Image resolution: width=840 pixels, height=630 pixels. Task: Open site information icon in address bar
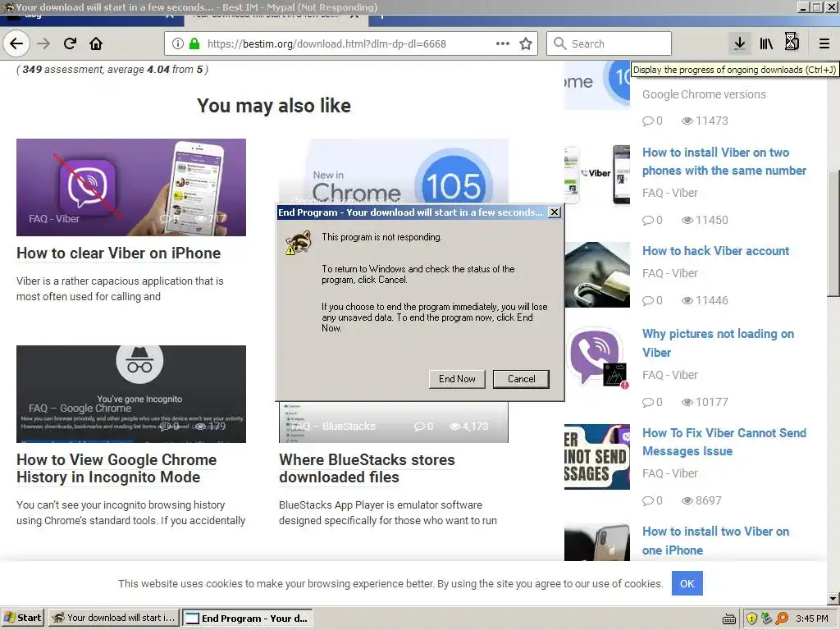tap(178, 43)
